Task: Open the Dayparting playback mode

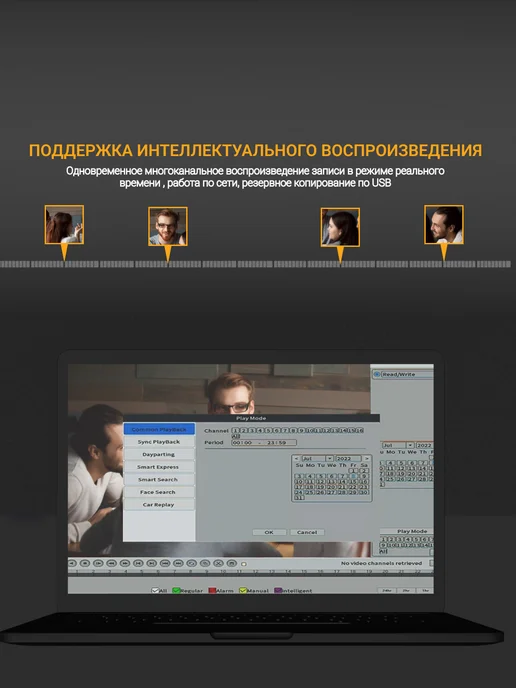Action: pos(159,455)
